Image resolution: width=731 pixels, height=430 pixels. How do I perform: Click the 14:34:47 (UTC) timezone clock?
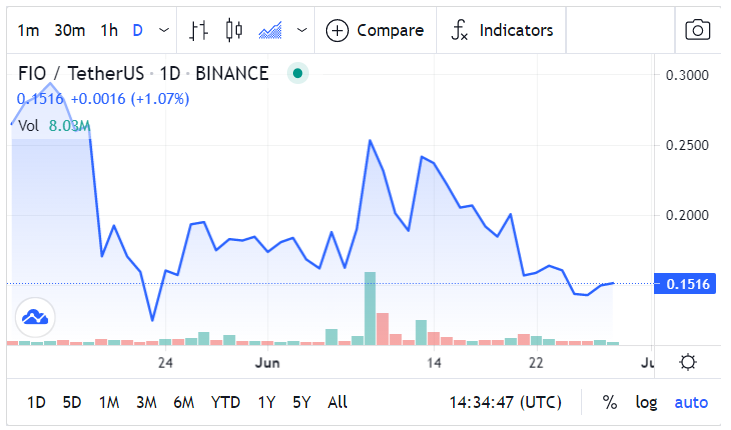point(505,402)
